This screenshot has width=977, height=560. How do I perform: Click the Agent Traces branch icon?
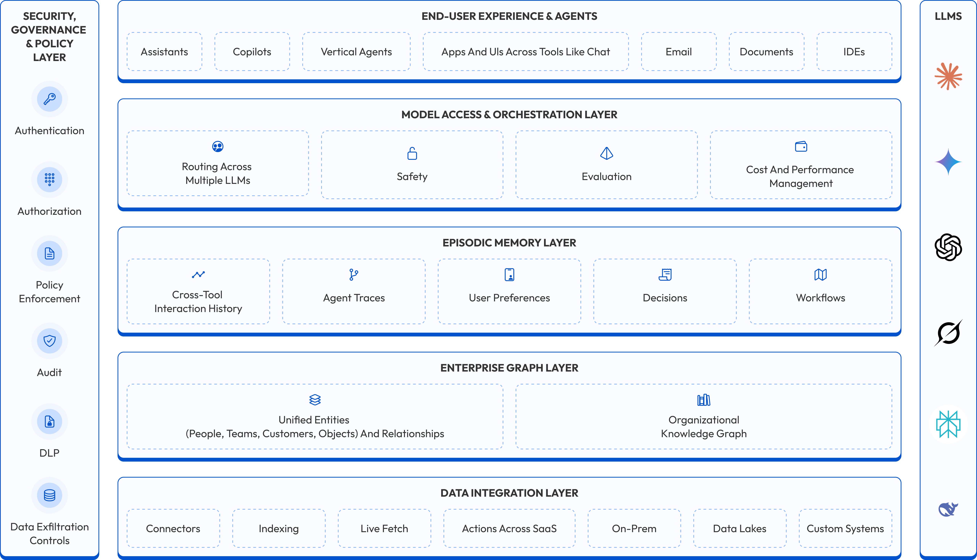(354, 275)
